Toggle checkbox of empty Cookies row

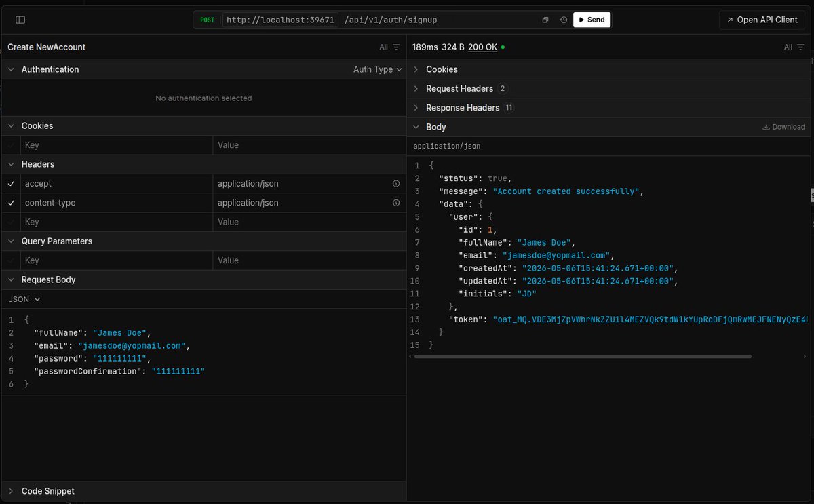point(11,145)
